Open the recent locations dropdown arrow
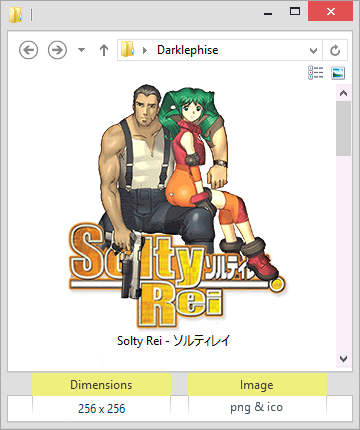The width and height of the screenshot is (360, 430). [81, 50]
